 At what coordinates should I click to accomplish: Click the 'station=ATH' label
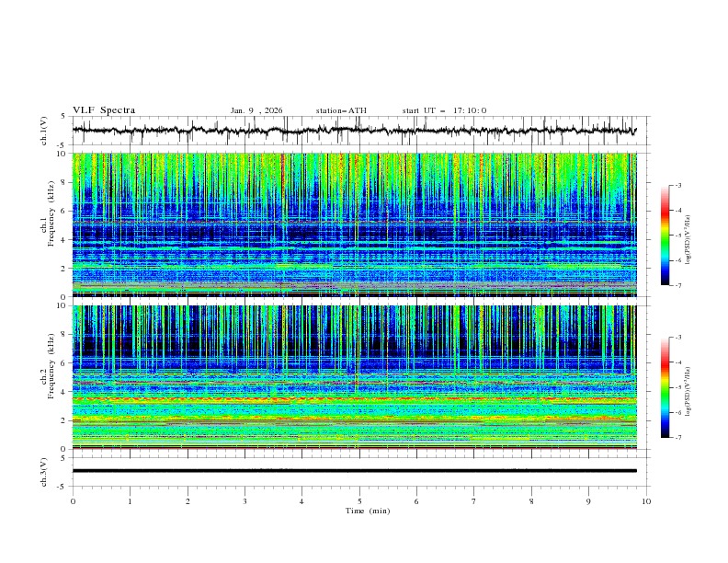(341, 110)
